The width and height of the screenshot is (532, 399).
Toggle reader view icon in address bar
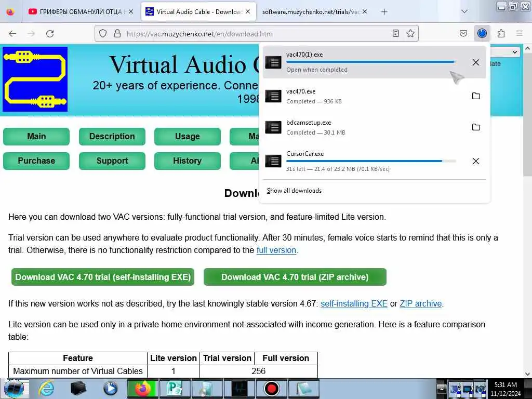[x=395, y=33]
